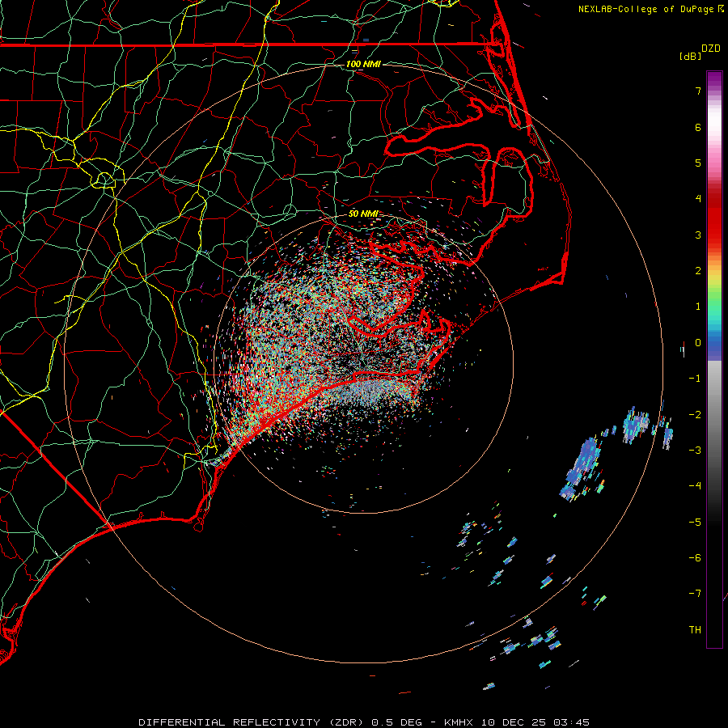Image resolution: width=728 pixels, height=728 pixels.
Task: Click the ZDR color scale bar
Action: pyautogui.click(x=714, y=359)
